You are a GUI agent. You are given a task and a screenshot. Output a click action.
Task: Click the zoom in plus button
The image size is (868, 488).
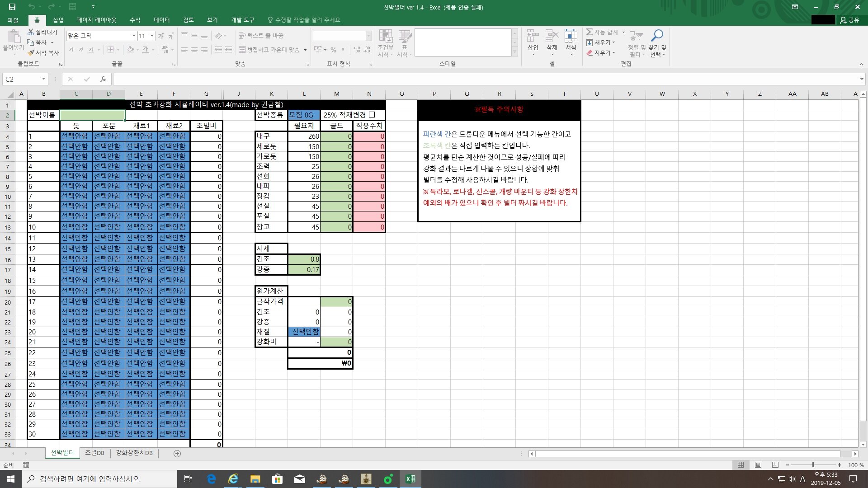point(840,465)
